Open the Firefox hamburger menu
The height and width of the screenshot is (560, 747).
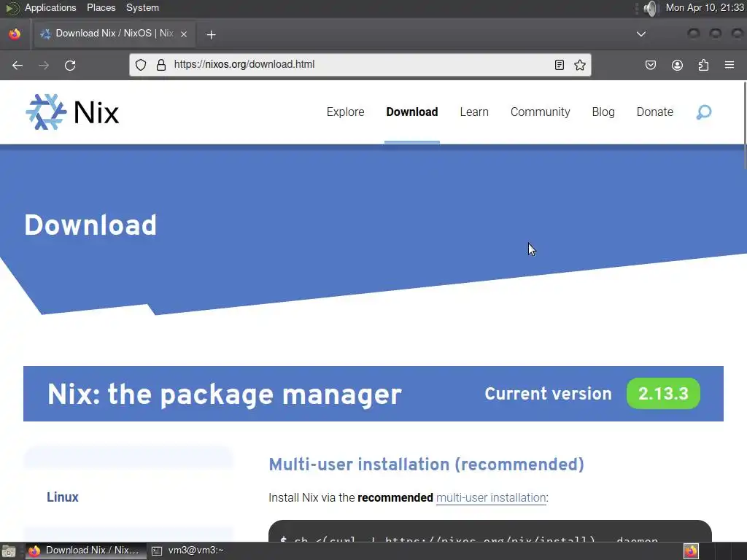click(729, 65)
